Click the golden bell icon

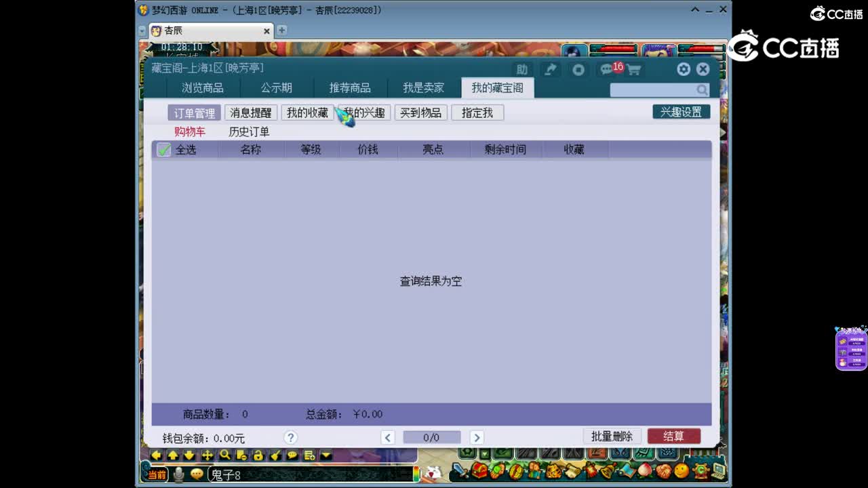coord(608,470)
